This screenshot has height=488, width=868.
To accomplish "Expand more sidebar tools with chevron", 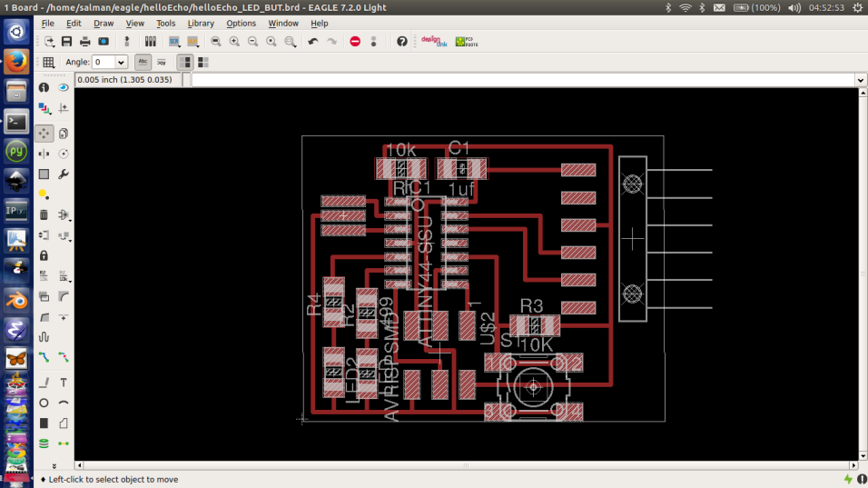I will tap(54, 464).
